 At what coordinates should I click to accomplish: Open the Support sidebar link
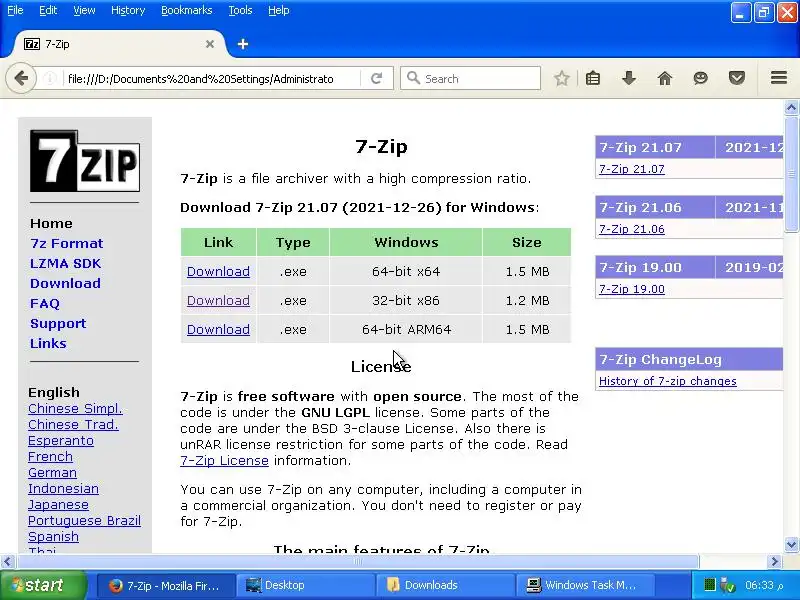(58, 323)
